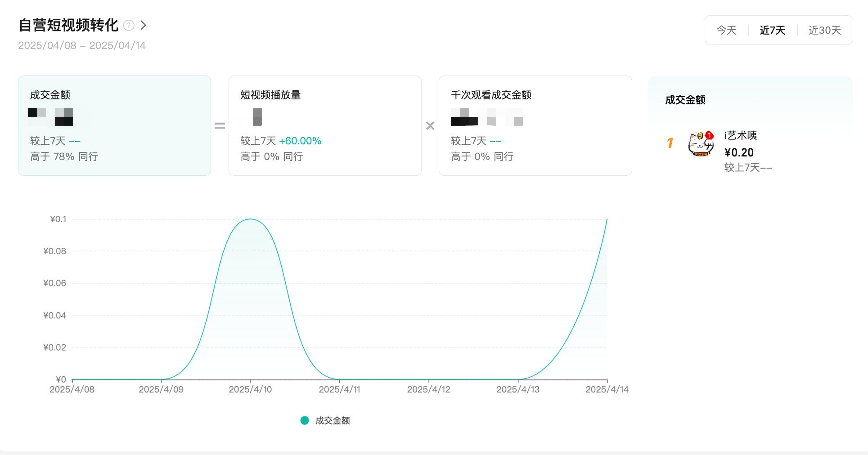Select the 成交金额 metric card
This screenshot has height=455, width=868.
click(114, 125)
